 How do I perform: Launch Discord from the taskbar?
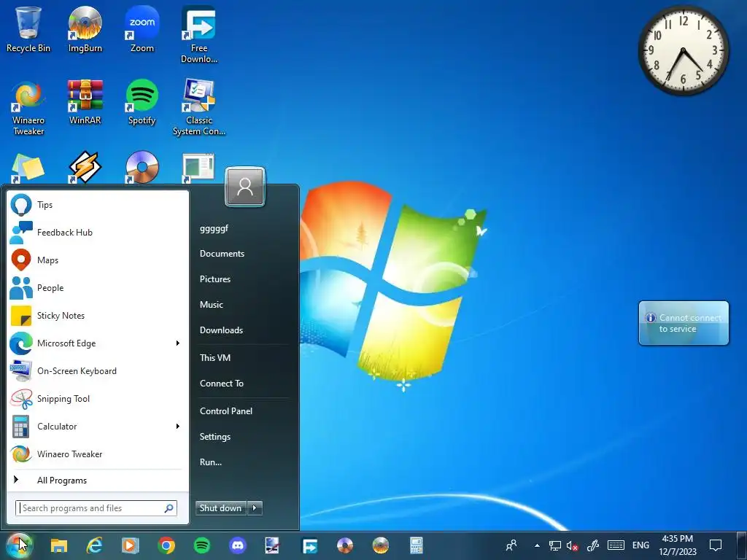238,545
